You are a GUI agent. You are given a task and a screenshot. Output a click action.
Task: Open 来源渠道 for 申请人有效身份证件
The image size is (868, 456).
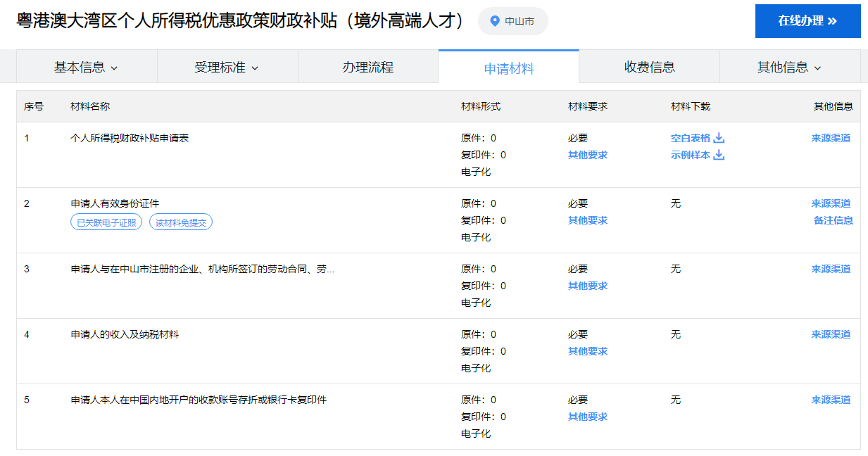point(831,203)
